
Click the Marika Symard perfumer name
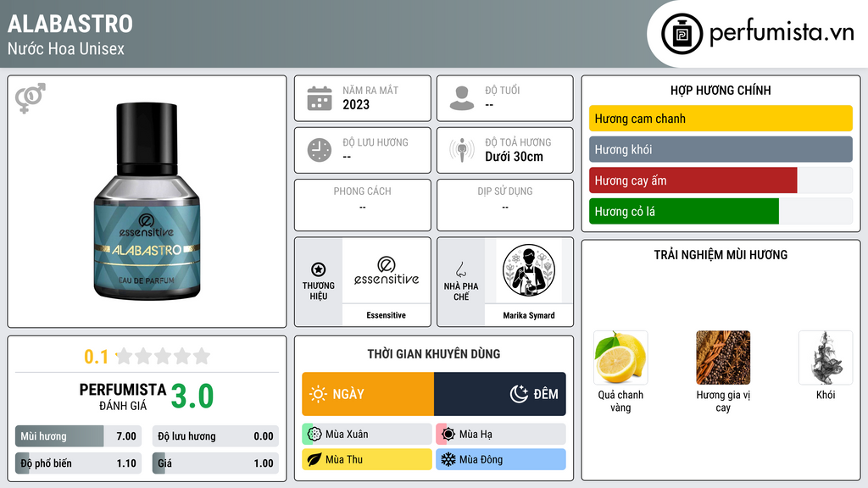[x=529, y=315]
